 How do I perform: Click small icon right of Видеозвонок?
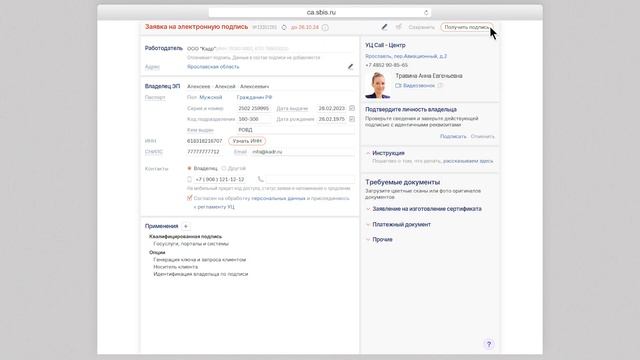click(440, 86)
